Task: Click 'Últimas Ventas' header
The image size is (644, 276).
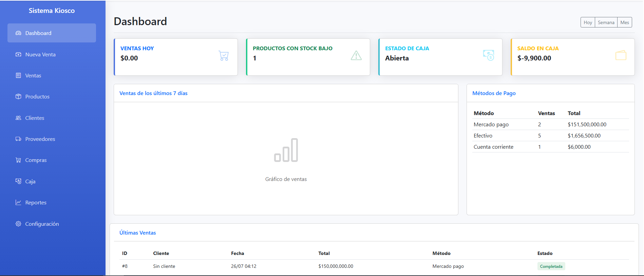Action: [138, 233]
